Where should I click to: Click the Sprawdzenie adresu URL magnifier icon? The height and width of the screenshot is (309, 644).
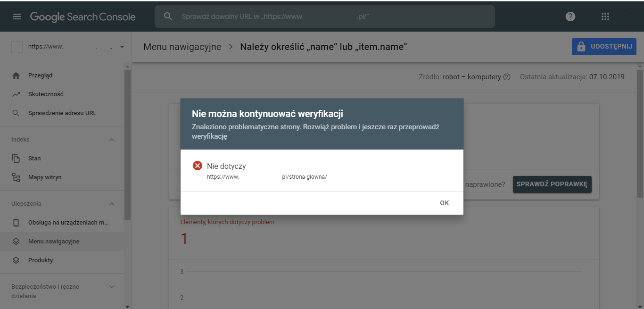[16, 113]
